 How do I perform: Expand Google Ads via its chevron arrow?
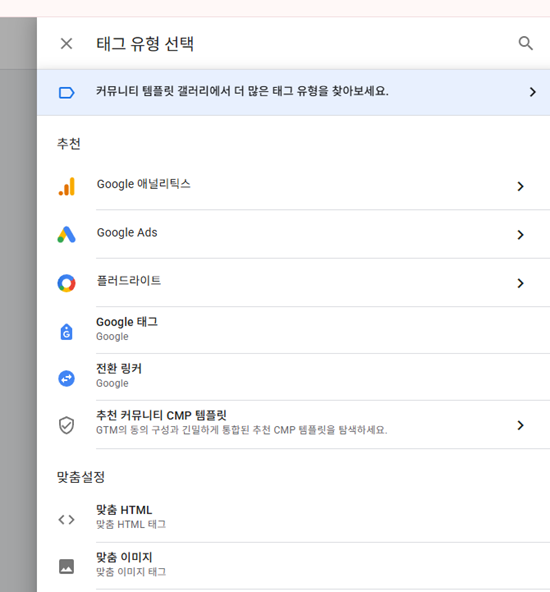click(521, 235)
